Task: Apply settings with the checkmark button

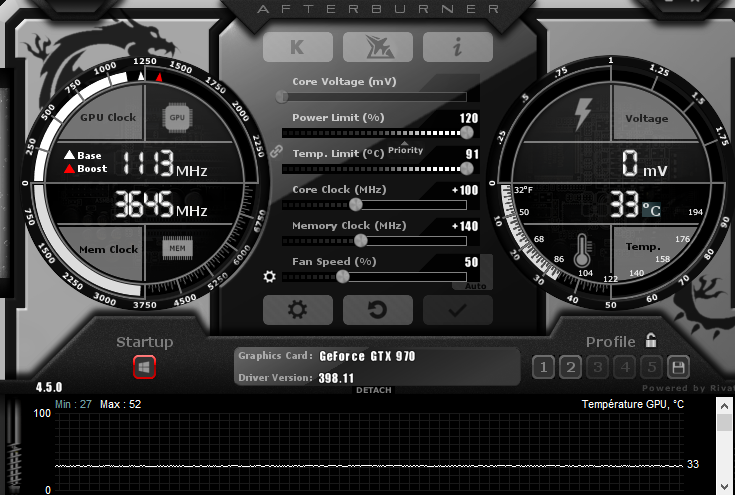Action: pyautogui.click(x=458, y=310)
